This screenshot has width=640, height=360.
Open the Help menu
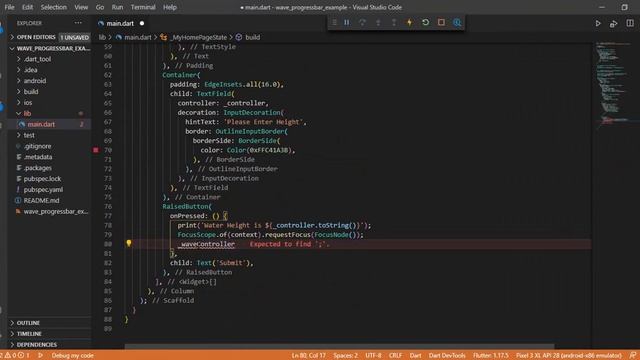point(170,7)
